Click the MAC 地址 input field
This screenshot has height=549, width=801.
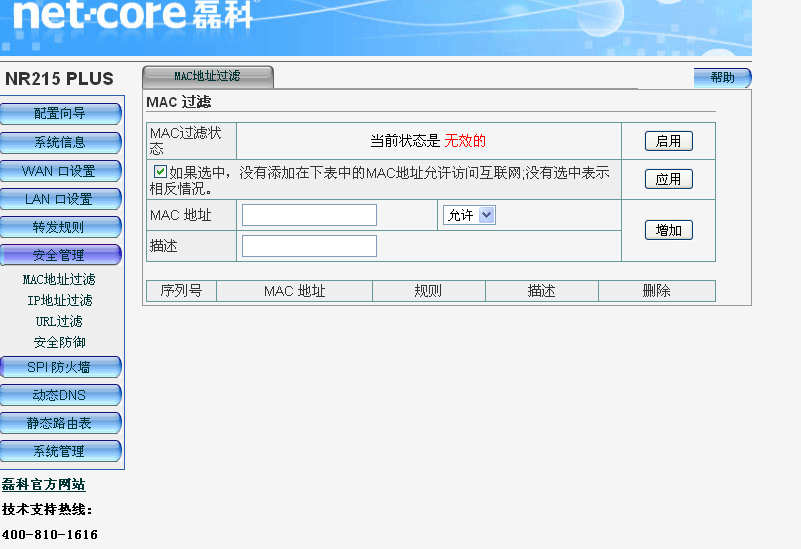309,215
